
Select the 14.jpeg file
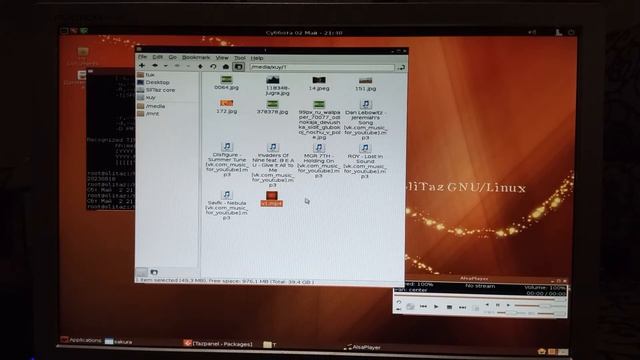(319, 83)
